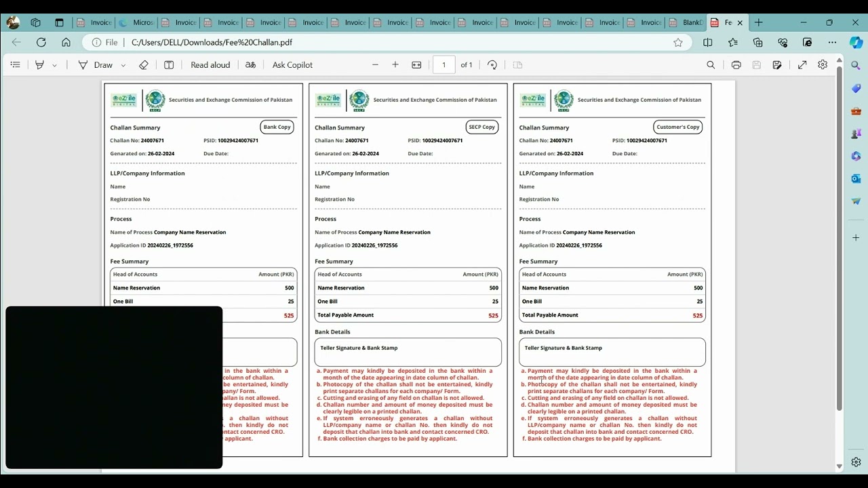Open Drop paper-plane in sidebar
This screenshot has height=488, width=868.
point(856,201)
